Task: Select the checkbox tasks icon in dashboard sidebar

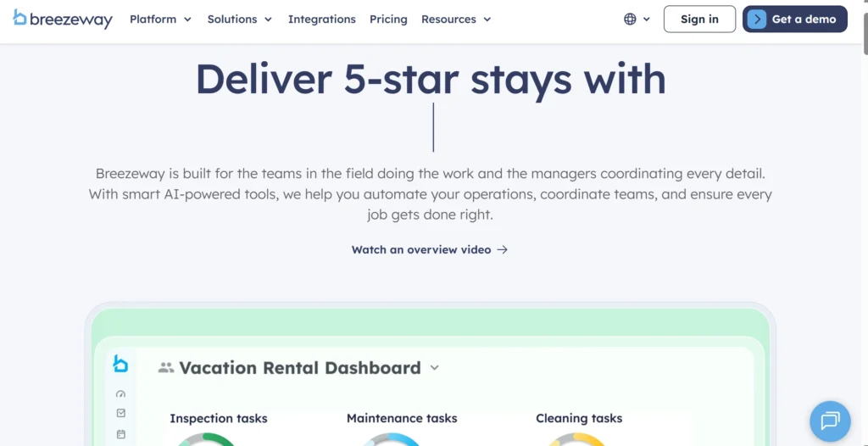Action: click(120, 414)
